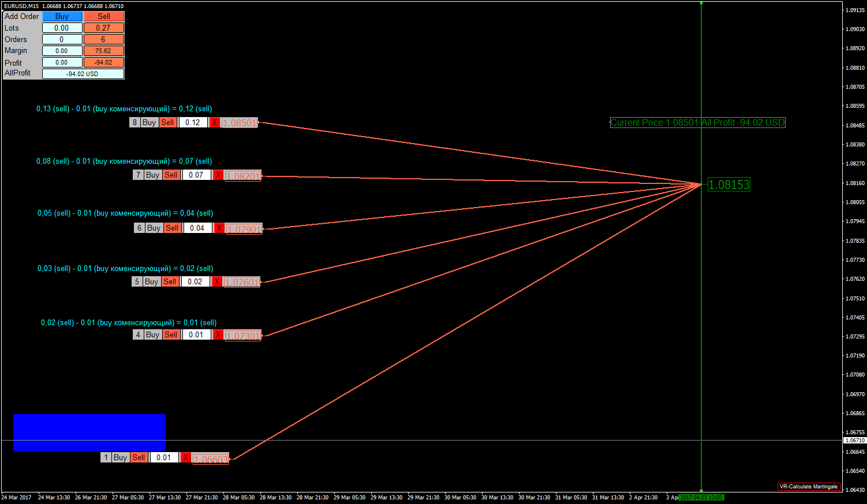867x504 pixels.
Task: Click Sell on order row 1
Action: (139, 457)
